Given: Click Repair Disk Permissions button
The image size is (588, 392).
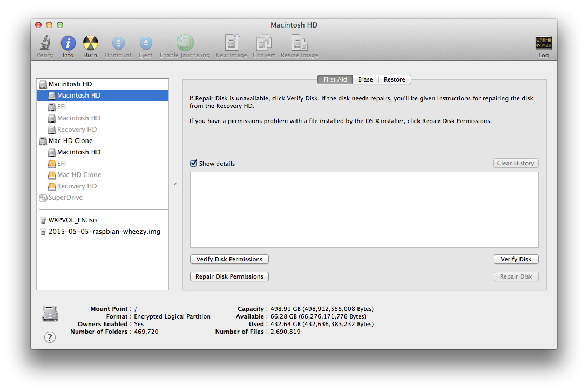Looking at the screenshot, I should (229, 276).
